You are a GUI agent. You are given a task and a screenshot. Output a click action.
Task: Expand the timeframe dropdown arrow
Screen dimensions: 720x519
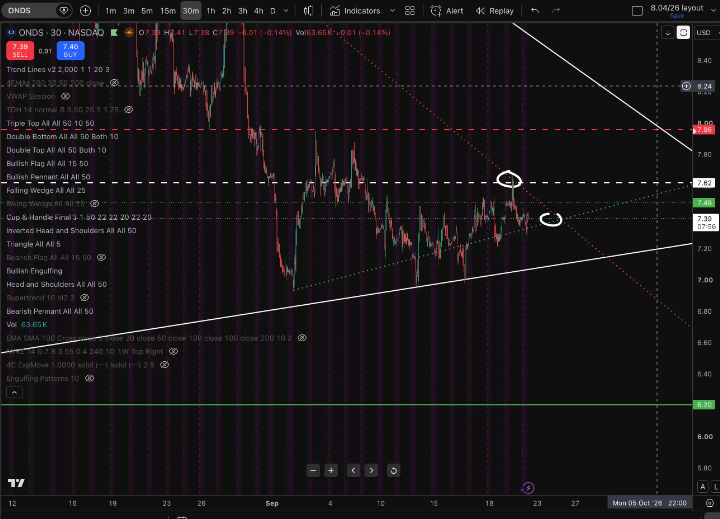[286, 11]
